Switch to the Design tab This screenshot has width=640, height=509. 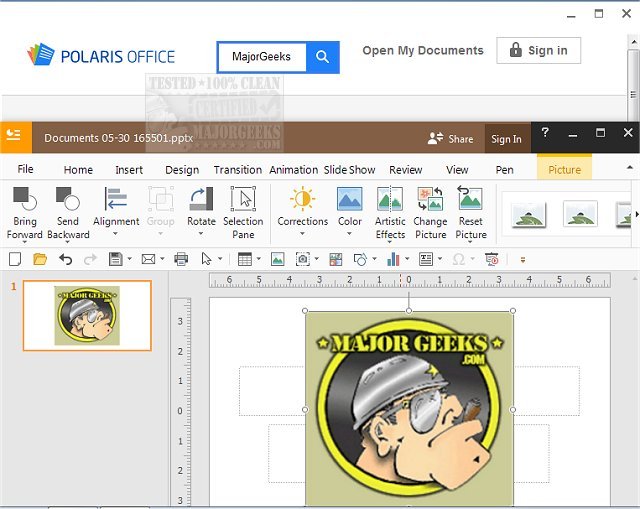click(182, 170)
